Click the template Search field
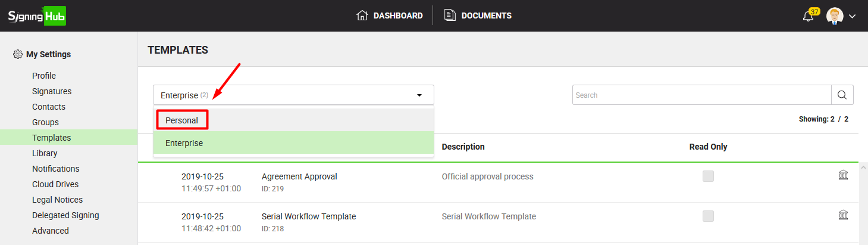Screen dimensions: 868x245 [x=701, y=95]
